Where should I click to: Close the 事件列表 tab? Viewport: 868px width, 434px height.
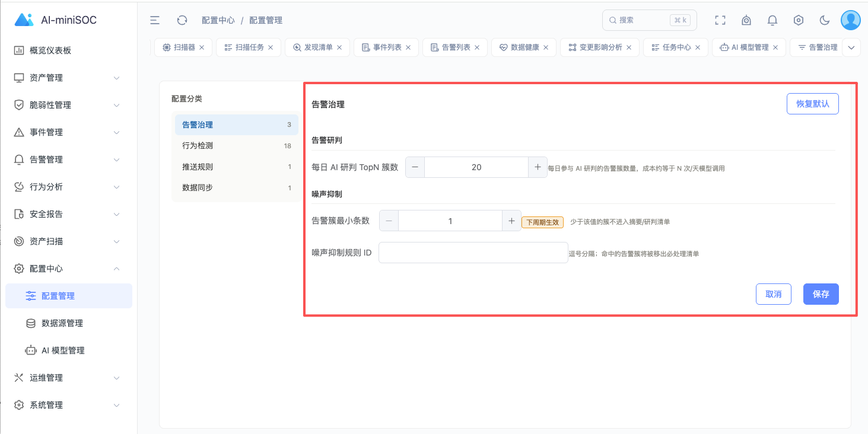(408, 47)
